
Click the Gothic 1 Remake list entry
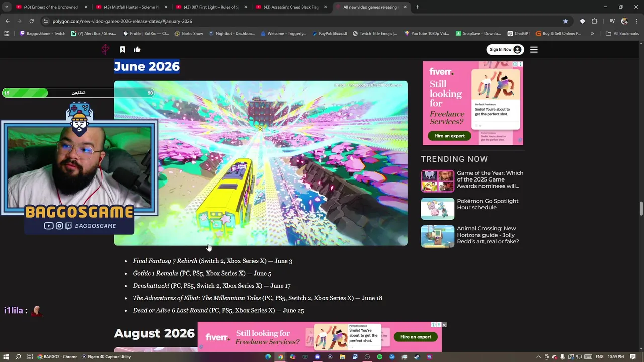[202, 273]
